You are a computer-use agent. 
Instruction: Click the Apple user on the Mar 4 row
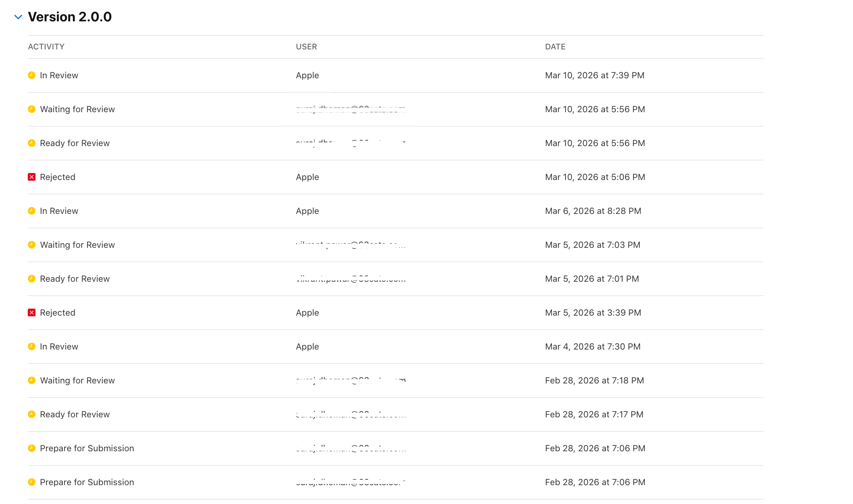(x=307, y=347)
